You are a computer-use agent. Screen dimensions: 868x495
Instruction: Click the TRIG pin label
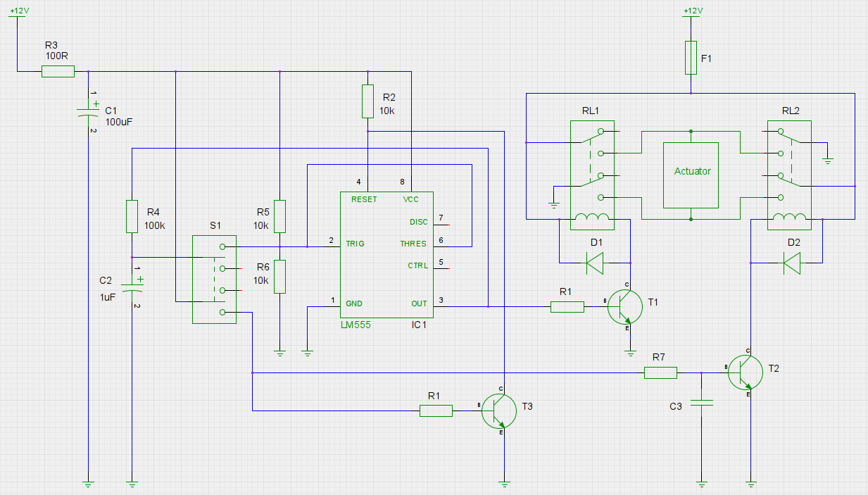click(355, 244)
